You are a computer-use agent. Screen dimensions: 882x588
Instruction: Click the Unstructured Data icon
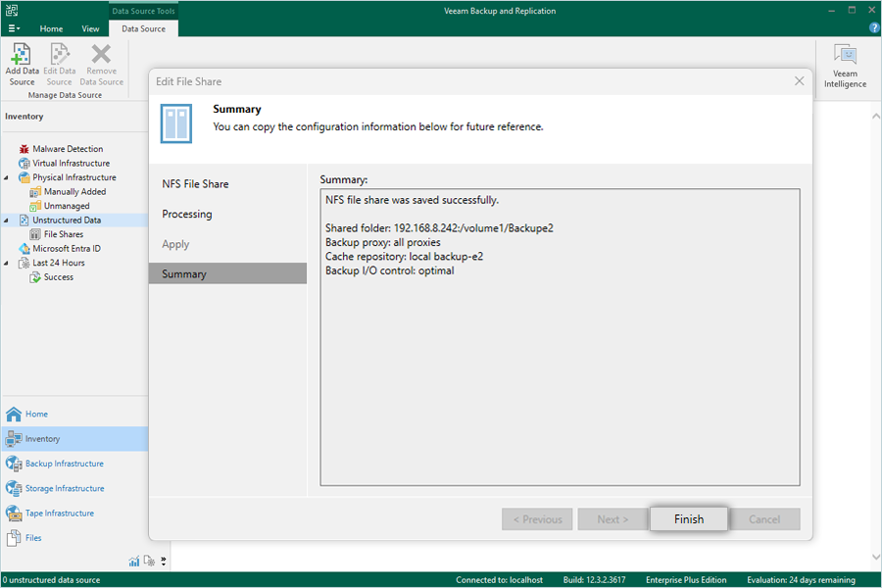pyautogui.click(x=24, y=220)
